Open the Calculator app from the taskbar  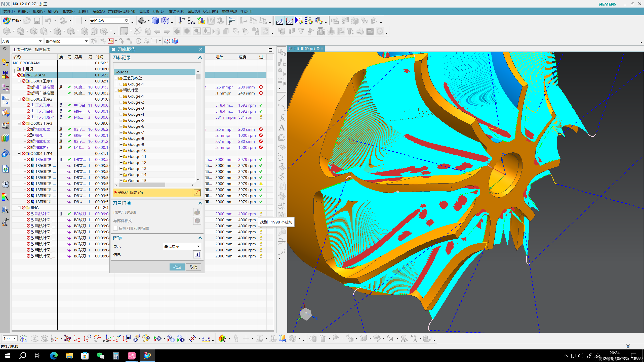116,355
